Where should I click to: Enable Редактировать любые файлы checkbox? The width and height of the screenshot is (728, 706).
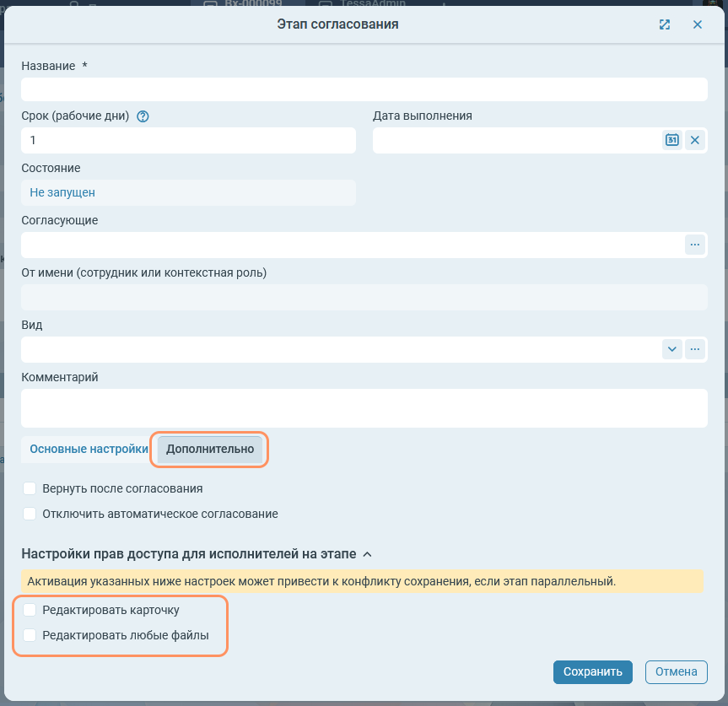[x=30, y=635]
